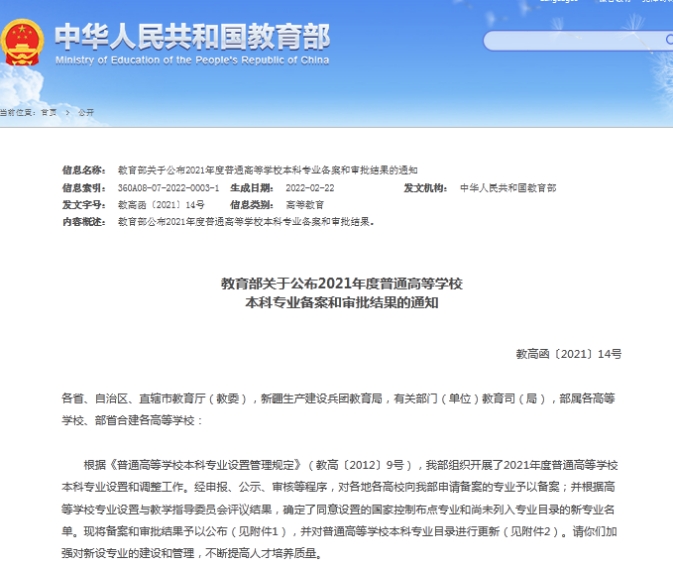This screenshot has width=673, height=567.
Task: Click the generation date 2022-02-22
Action: point(310,188)
